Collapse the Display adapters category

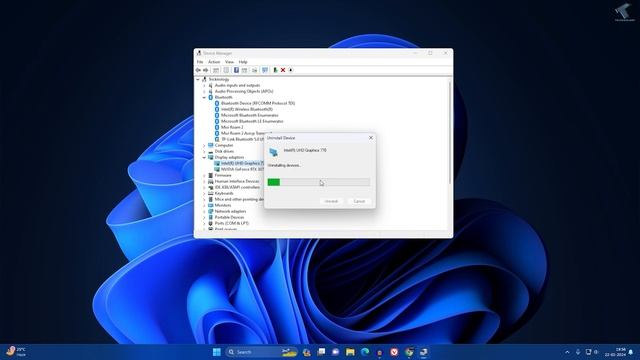[204, 158]
